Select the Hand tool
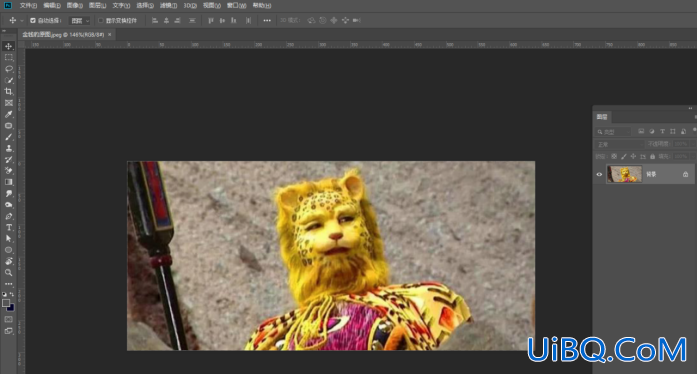Screen dimensions: 697x374 pos(8,261)
